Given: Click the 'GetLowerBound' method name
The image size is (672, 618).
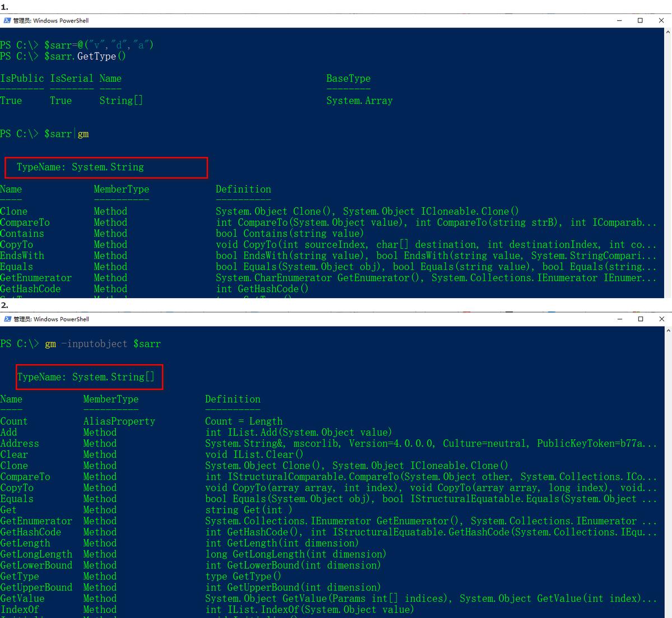Looking at the screenshot, I should (x=36, y=565).
